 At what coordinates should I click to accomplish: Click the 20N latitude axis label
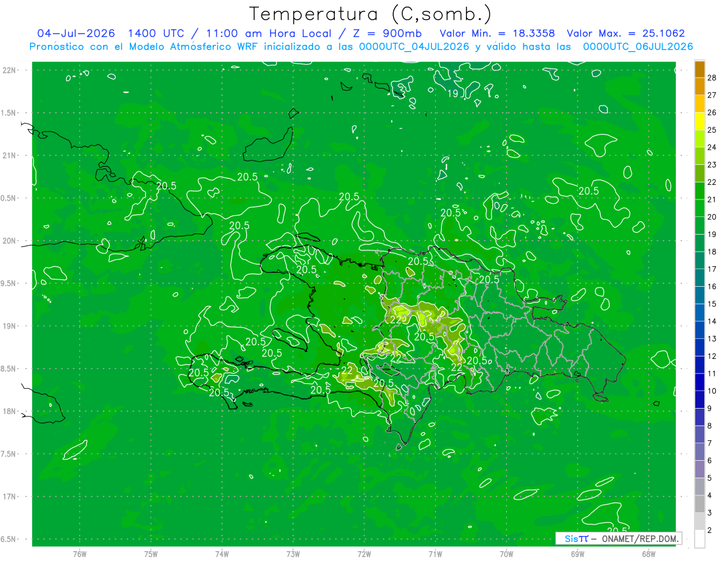point(10,241)
